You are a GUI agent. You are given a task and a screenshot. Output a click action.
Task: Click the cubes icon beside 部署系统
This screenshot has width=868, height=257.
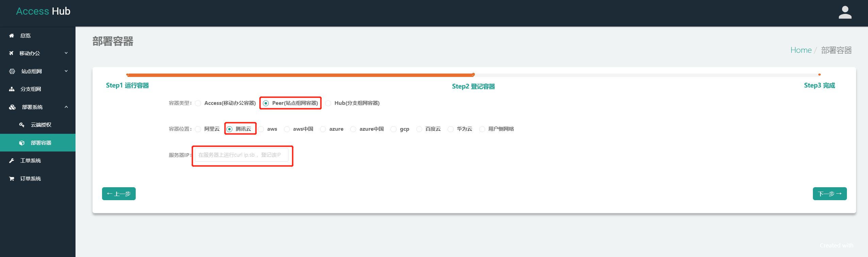(12, 107)
